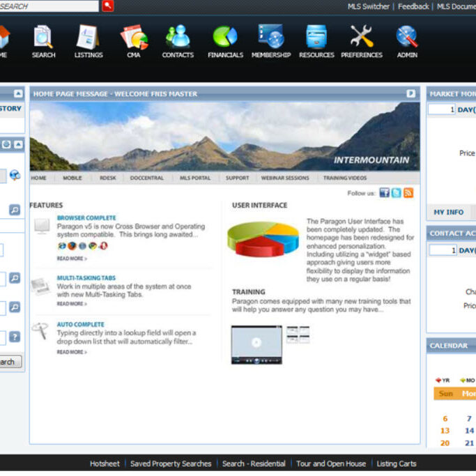The height and width of the screenshot is (476, 476).
Task: Open the My Info tab
Action: tap(448, 212)
